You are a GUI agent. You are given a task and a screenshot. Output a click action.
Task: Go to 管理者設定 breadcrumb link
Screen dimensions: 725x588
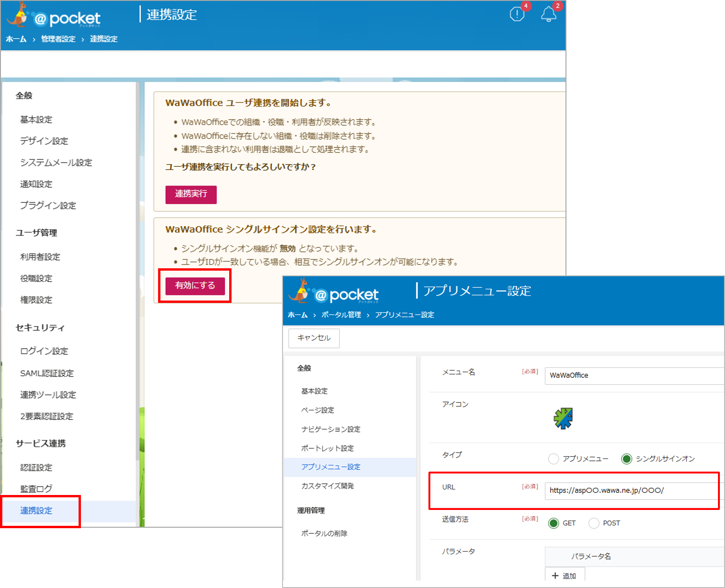58,39
